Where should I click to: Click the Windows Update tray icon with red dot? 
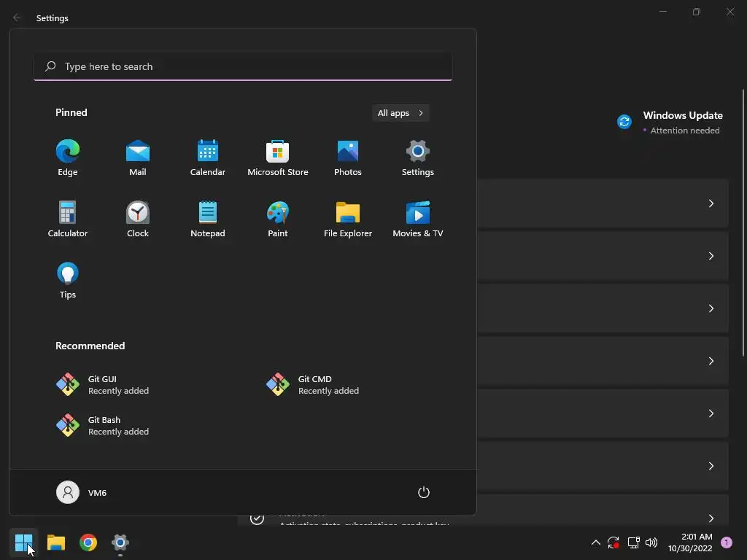(x=613, y=542)
